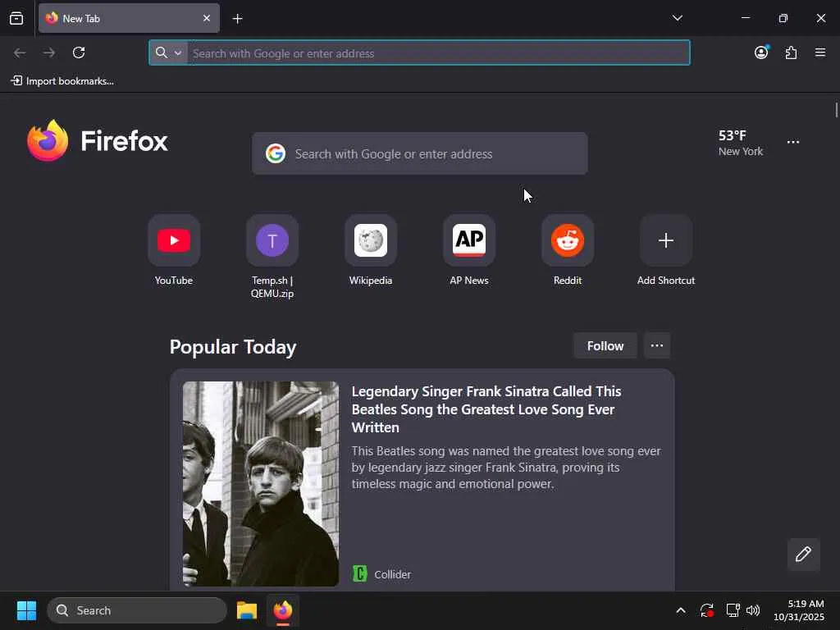Click the Windows taskbar Search box
Screen dimensions: 840x630
pyautogui.click(x=137, y=610)
